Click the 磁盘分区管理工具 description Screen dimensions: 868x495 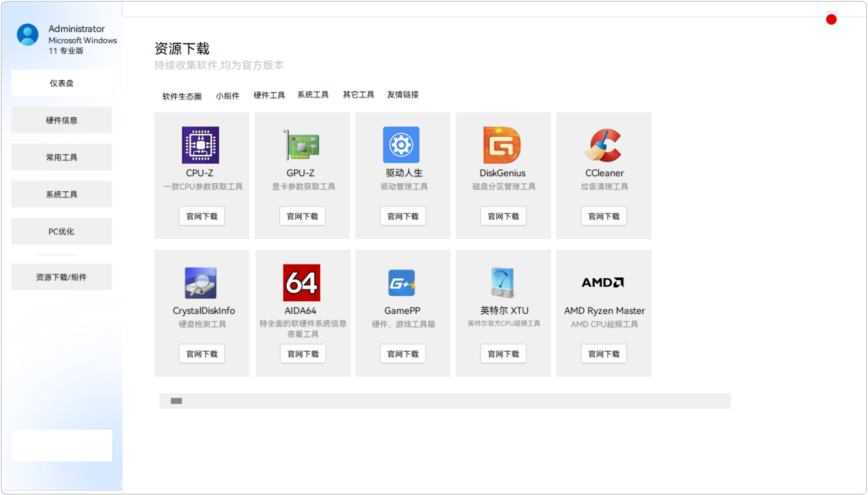point(504,187)
